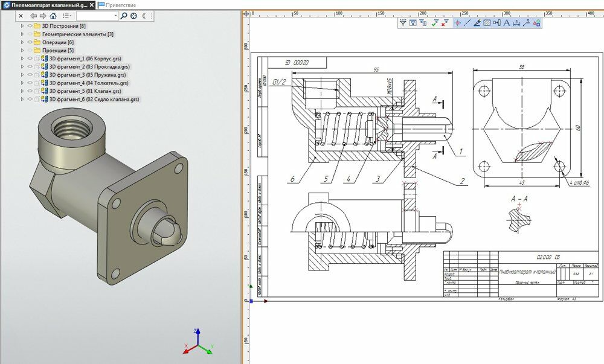The width and height of the screenshot is (604, 364).
Task: Toggle checkbox next to 3D фрагмент_1 Корпус
Action: pos(36,59)
